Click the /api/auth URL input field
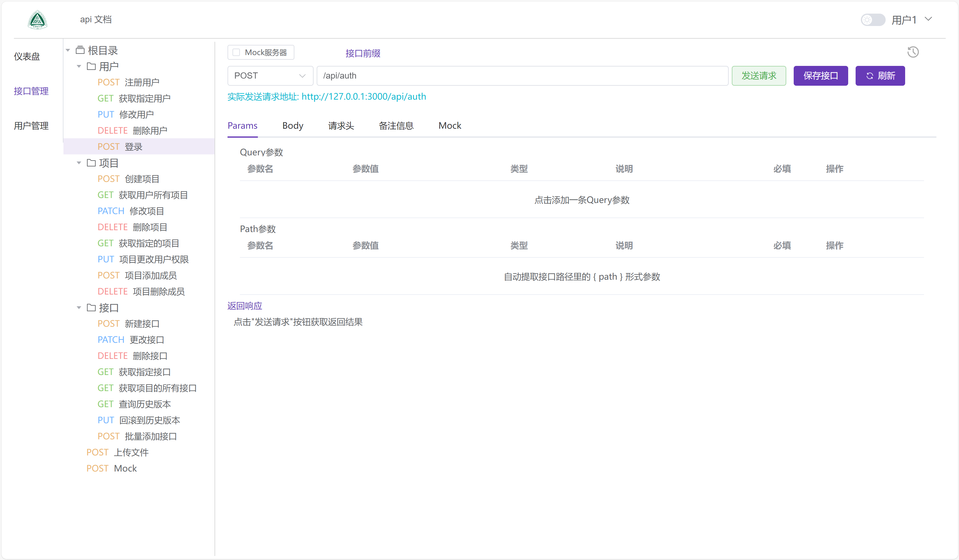The width and height of the screenshot is (959, 560). tap(521, 76)
